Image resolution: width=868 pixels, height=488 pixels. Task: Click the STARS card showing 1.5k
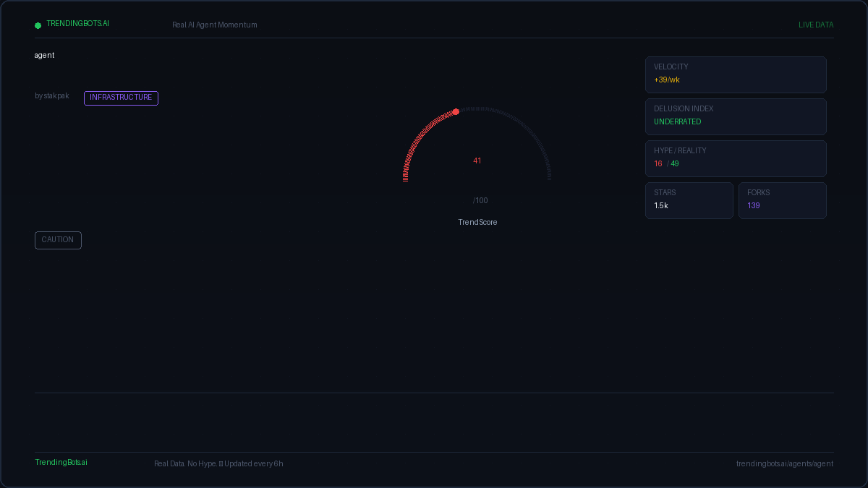click(x=689, y=200)
